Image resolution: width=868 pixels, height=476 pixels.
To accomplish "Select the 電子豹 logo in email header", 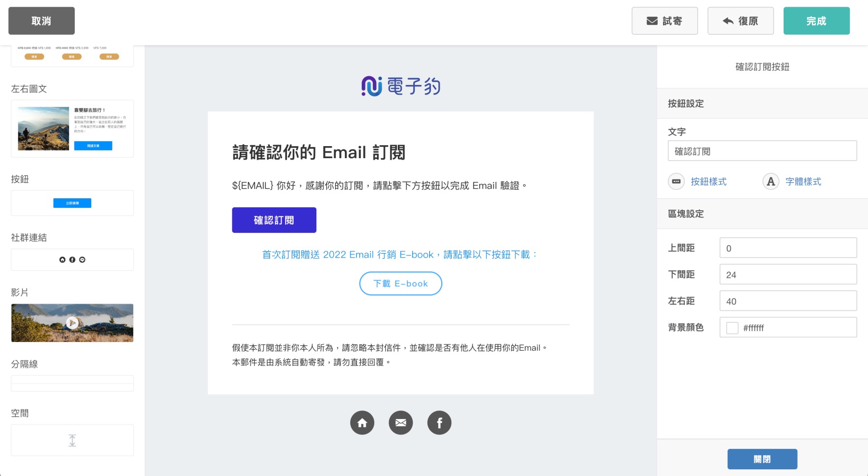I will coord(401,86).
